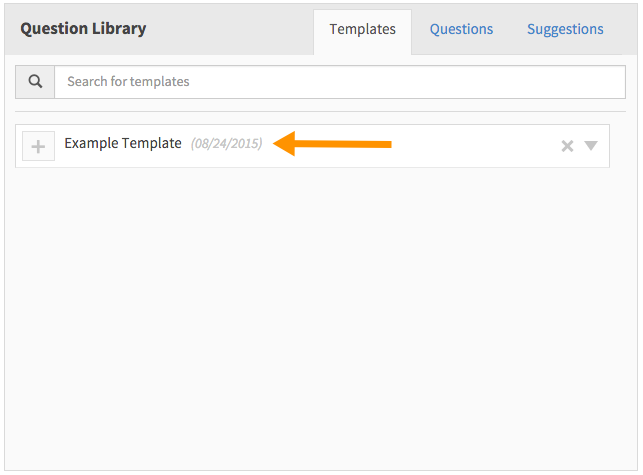
Task: Click empty space in Example Template row
Action: point(472,146)
